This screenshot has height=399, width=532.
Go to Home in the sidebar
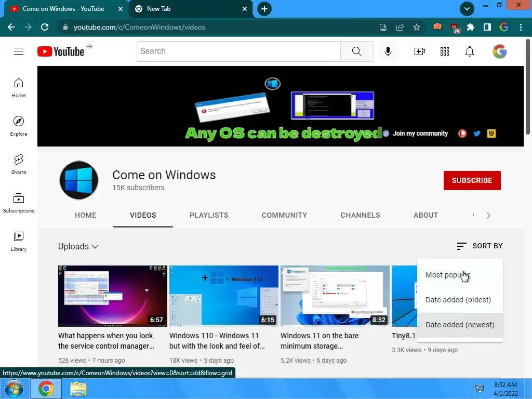click(x=19, y=87)
